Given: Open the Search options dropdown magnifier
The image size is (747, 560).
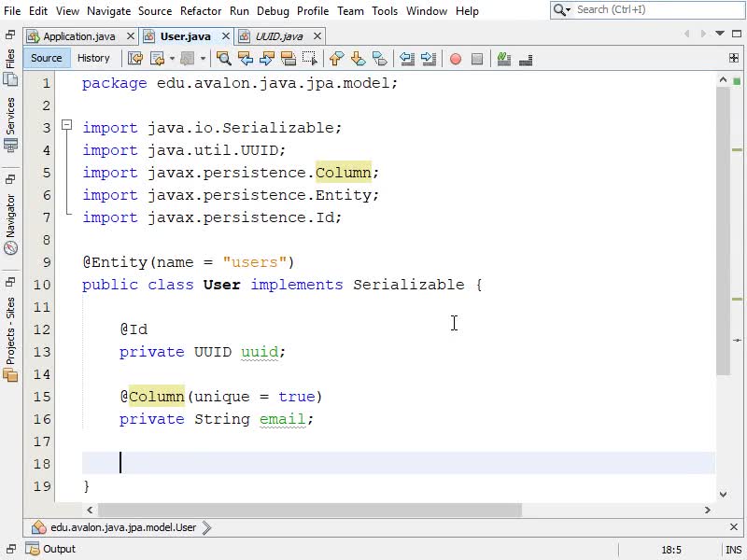Looking at the screenshot, I should click(562, 9).
